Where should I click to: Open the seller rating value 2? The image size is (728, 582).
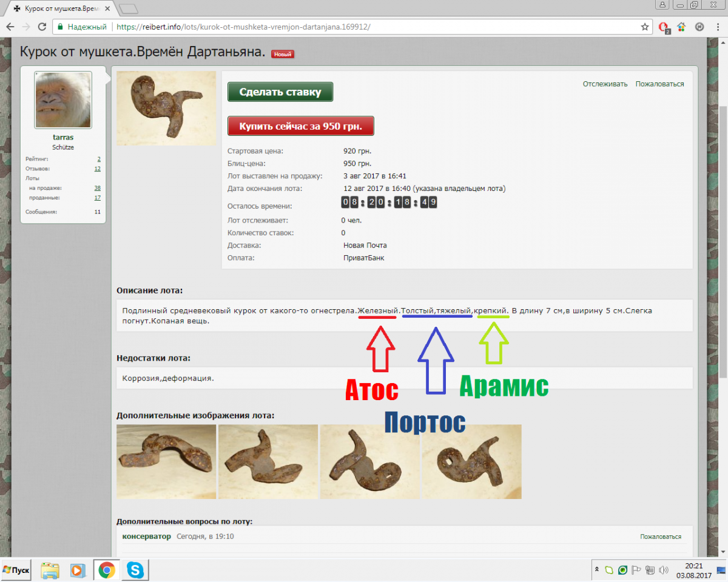(x=99, y=159)
